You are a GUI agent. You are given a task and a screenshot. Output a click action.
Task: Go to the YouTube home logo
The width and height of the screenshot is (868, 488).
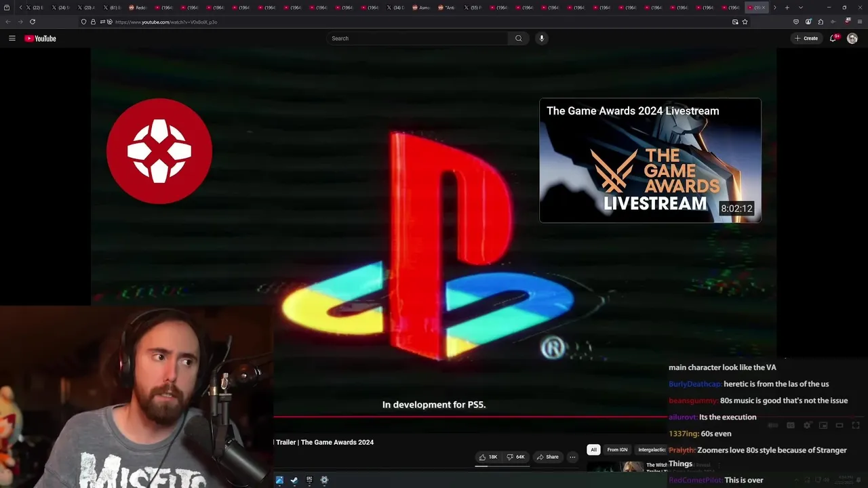click(41, 39)
